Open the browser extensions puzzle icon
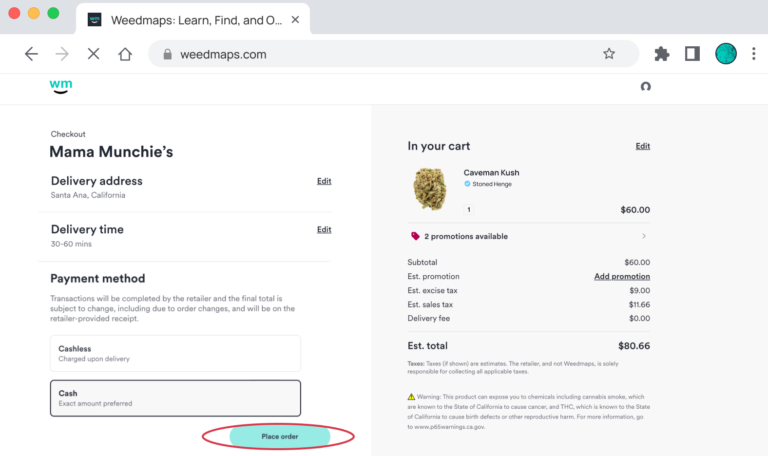This screenshot has height=456, width=768. (662, 54)
